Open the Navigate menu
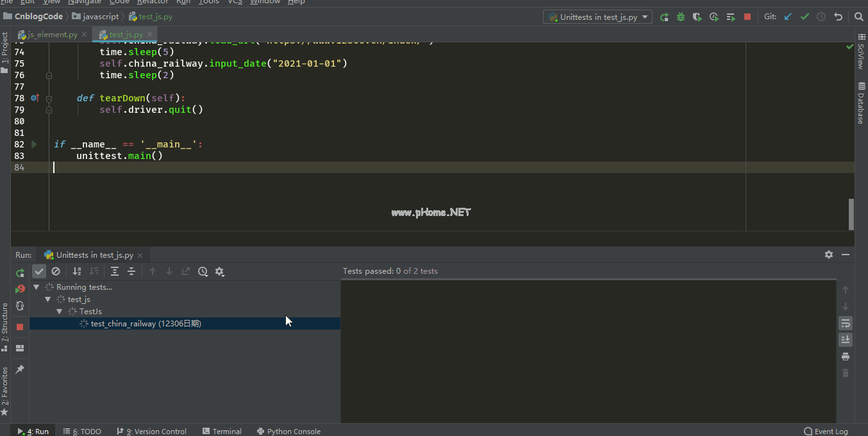The width and height of the screenshot is (868, 436). 85,2
